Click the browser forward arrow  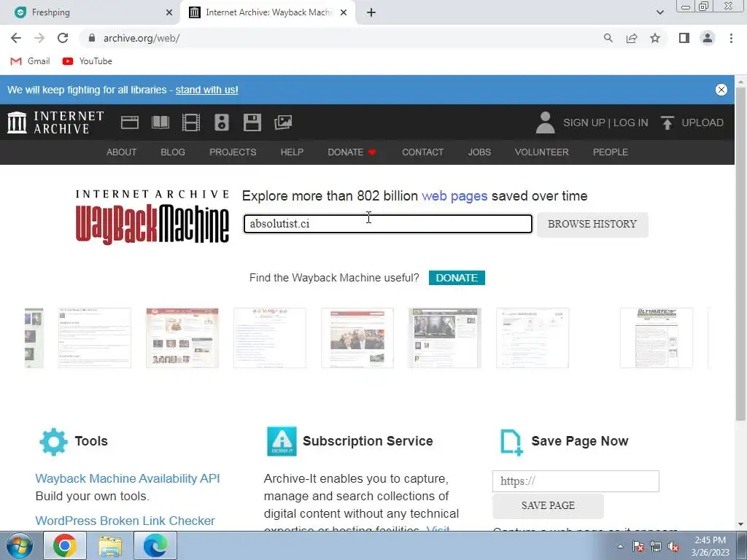pos(39,38)
